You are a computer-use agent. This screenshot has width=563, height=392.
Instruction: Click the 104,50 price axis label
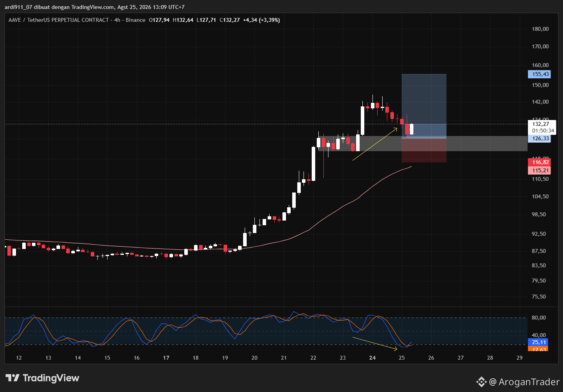pyautogui.click(x=540, y=196)
